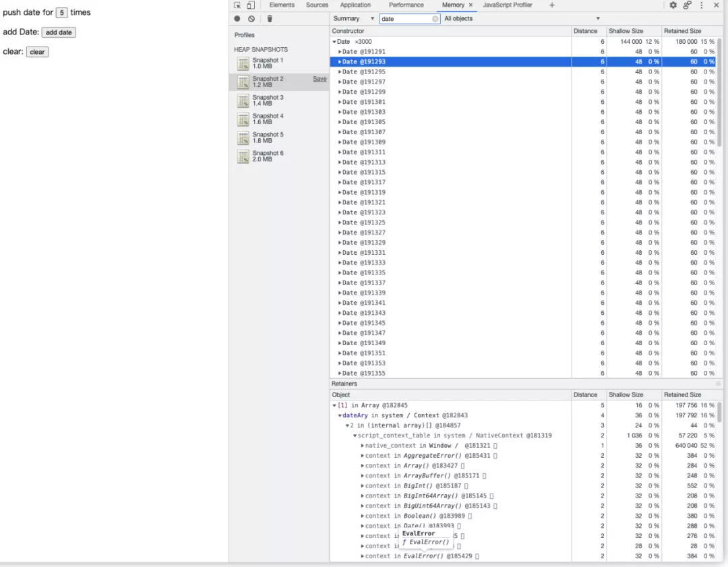The image size is (728, 567).
Task: Collapse dateAry in system / Context retainer
Action: tap(340, 415)
